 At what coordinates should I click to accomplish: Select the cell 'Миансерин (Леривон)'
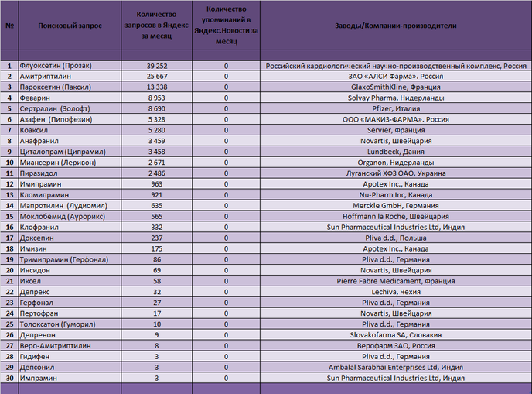click(70, 163)
